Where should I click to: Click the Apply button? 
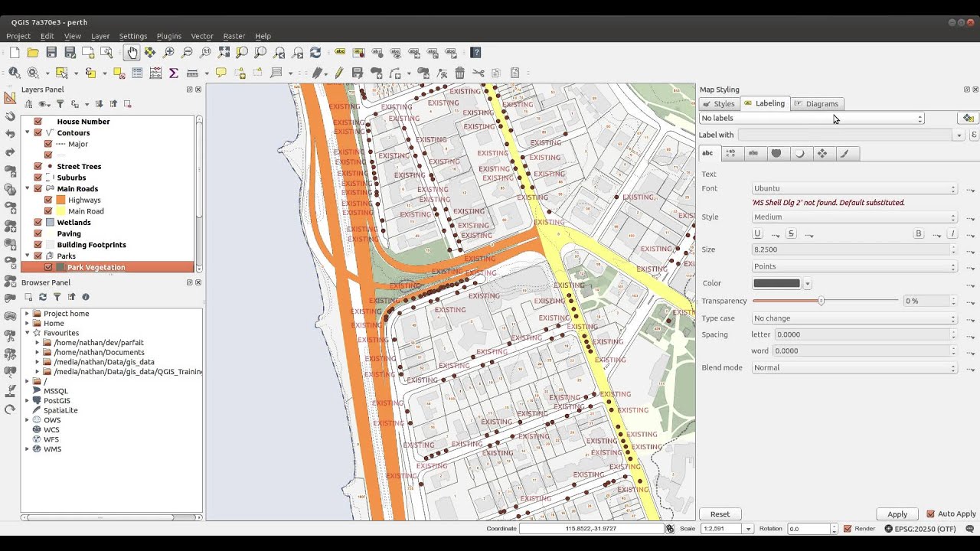pyautogui.click(x=897, y=514)
